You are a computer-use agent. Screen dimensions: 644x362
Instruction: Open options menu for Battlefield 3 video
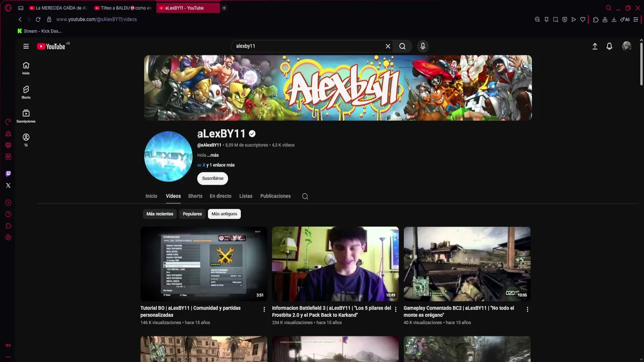click(395, 310)
